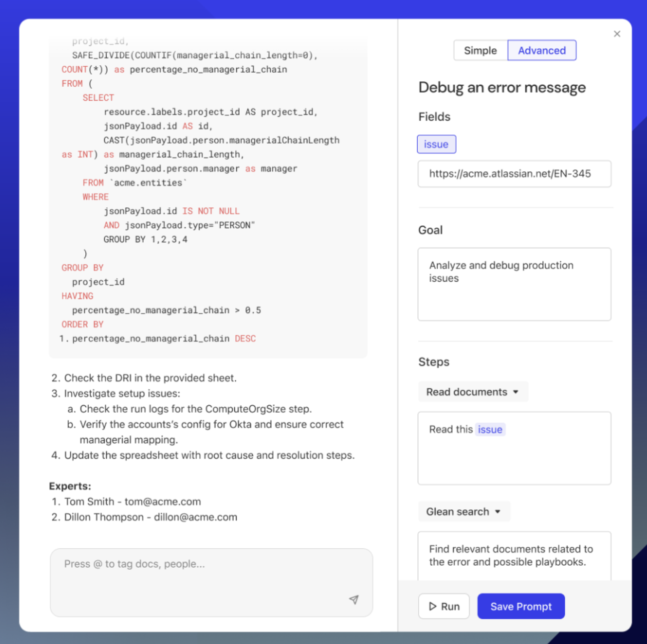Click the Save Prompt button
Screen dimensions: 647x644
[521, 606]
